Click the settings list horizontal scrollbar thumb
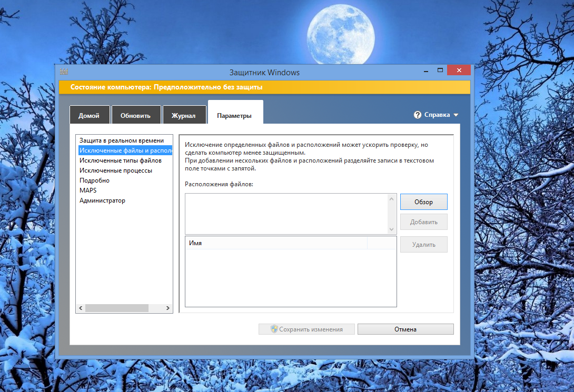Viewport: 574px width, 392px height. click(117, 308)
